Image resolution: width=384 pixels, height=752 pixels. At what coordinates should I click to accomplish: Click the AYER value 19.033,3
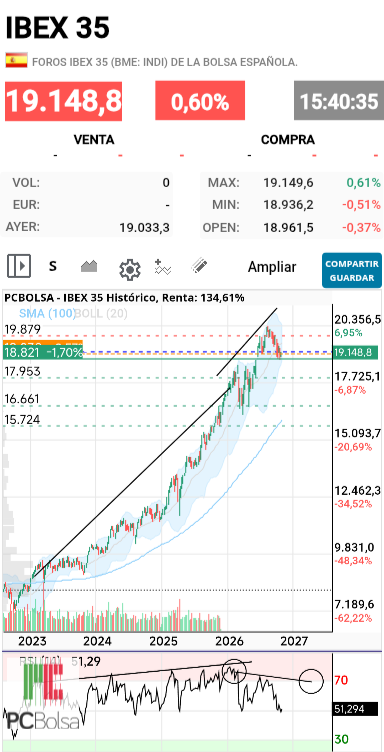click(x=145, y=227)
